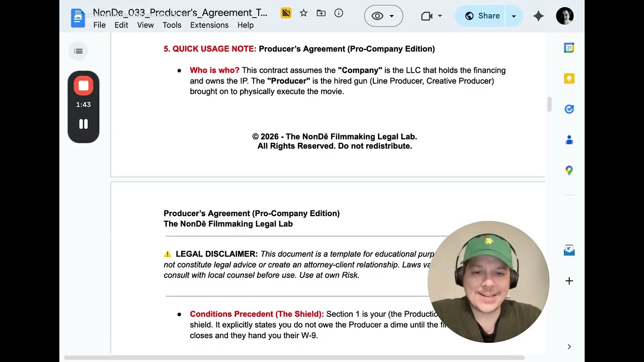Click the webcam video bubble
This screenshot has width=644, height=362.
[488, 282]
